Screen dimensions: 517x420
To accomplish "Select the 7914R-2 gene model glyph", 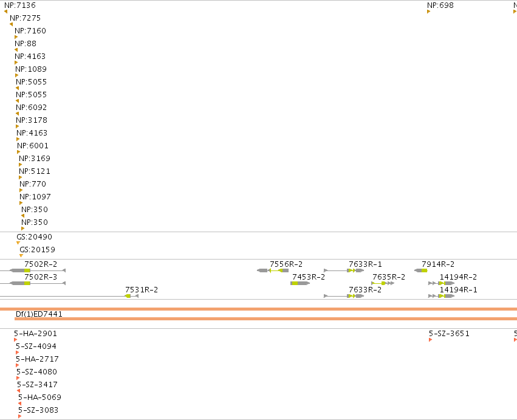I will click(421, 270).
